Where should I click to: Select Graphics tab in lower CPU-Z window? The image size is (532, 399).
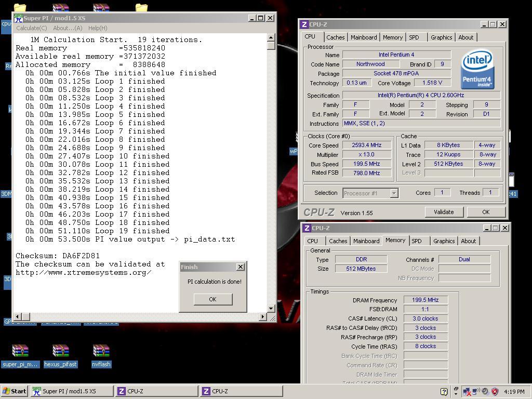click(x=444, y=241)
